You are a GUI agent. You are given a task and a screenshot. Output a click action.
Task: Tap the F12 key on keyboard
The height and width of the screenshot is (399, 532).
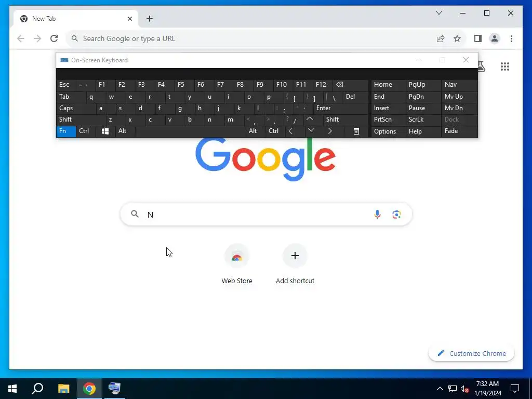[x=323, y=85]
